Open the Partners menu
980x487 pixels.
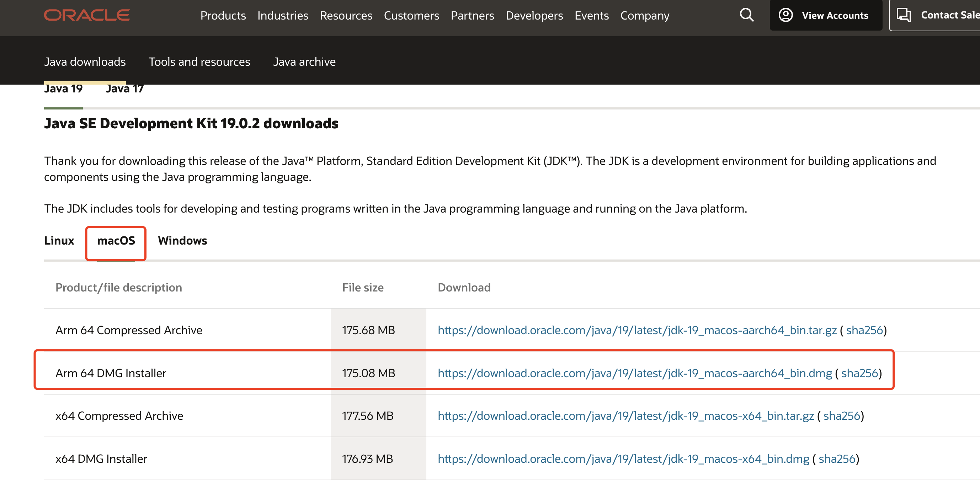click(472, 16)
